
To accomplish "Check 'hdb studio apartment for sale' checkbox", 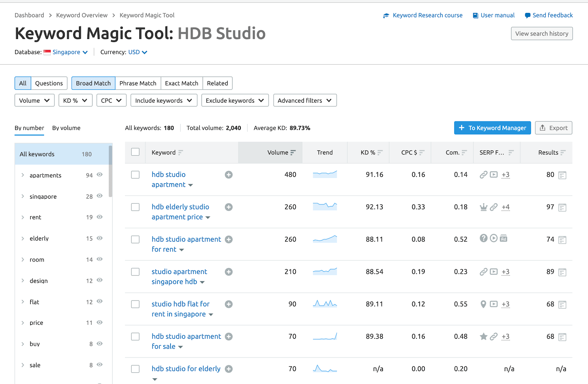I will click(x=135, y=337).
